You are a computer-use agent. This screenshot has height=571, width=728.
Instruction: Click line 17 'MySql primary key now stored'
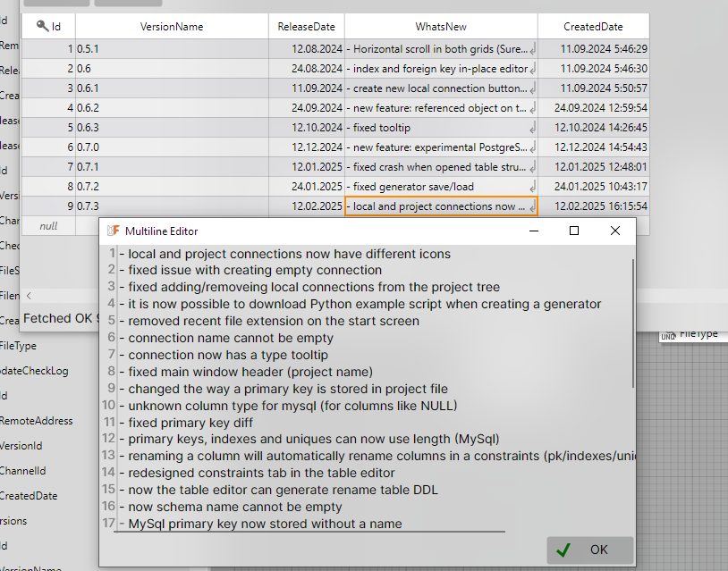click(261, 525)
